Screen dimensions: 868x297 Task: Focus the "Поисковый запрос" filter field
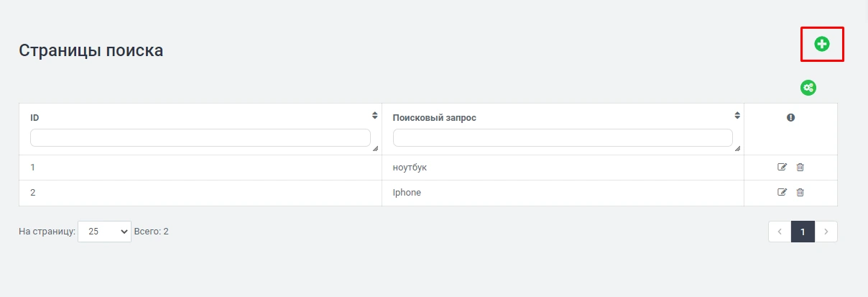563,137
